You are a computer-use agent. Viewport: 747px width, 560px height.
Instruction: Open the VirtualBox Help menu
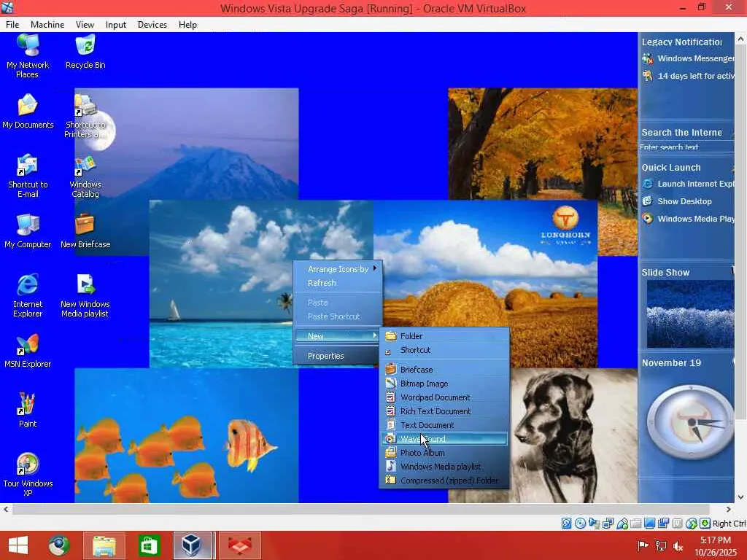[187, 25]
